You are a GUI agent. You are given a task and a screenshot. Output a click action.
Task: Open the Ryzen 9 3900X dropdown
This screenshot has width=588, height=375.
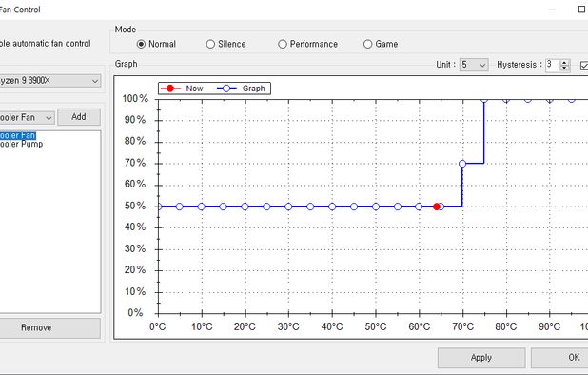pos(49,81)
